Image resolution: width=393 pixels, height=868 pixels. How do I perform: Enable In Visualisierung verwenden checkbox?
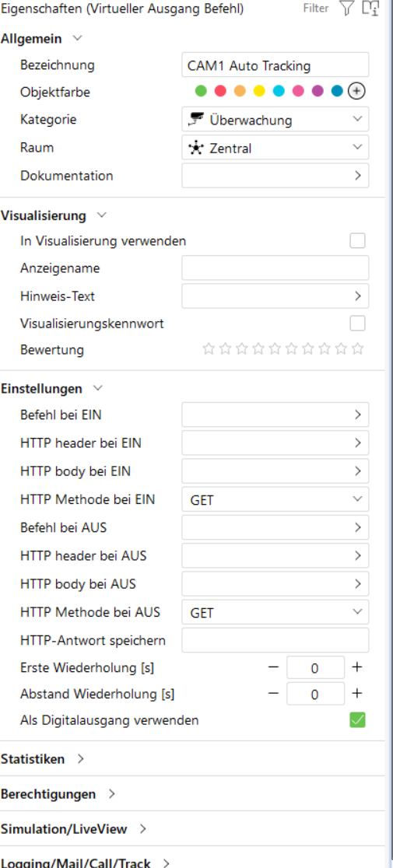point(357,241)
